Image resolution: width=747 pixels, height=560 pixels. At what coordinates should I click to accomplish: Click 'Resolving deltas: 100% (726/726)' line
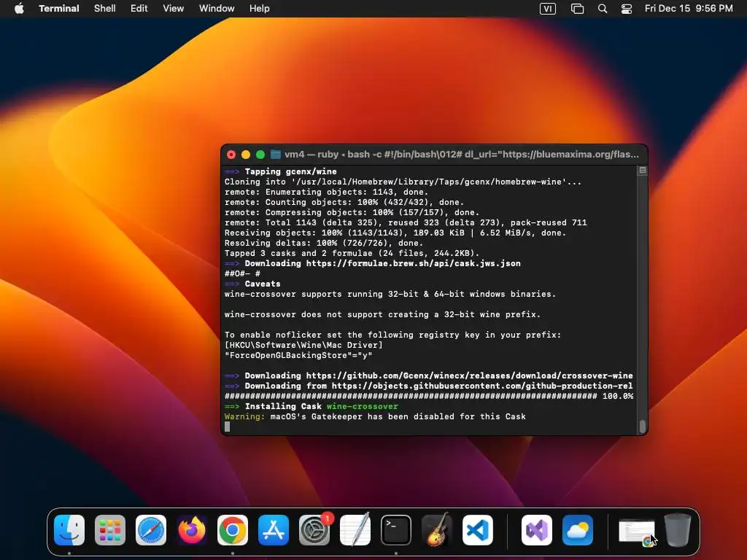click(x=323, y=243)
